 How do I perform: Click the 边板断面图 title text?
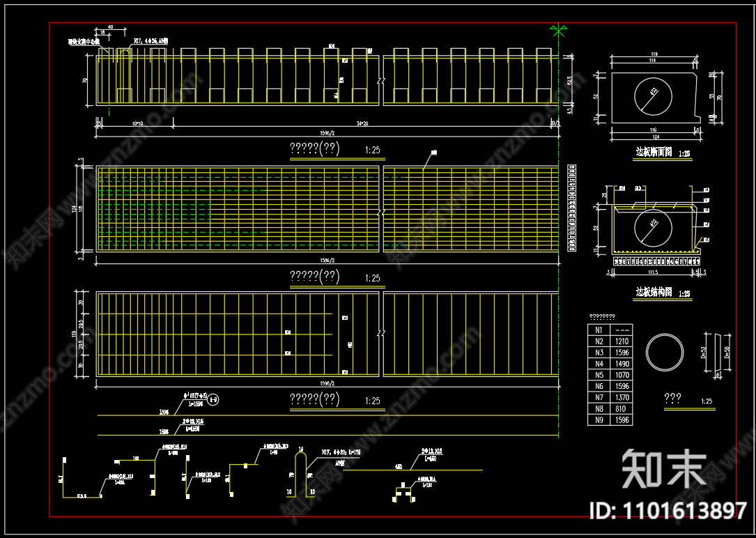(x=654, y=153)
